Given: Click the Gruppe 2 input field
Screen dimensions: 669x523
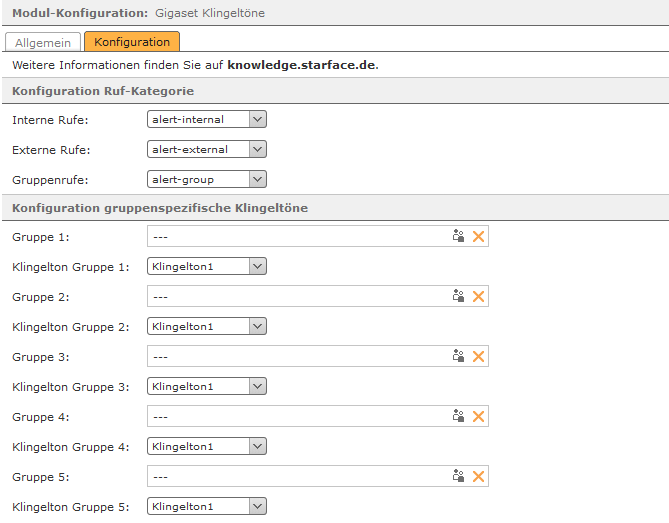Looking at the screenshot, I should 318,296.
